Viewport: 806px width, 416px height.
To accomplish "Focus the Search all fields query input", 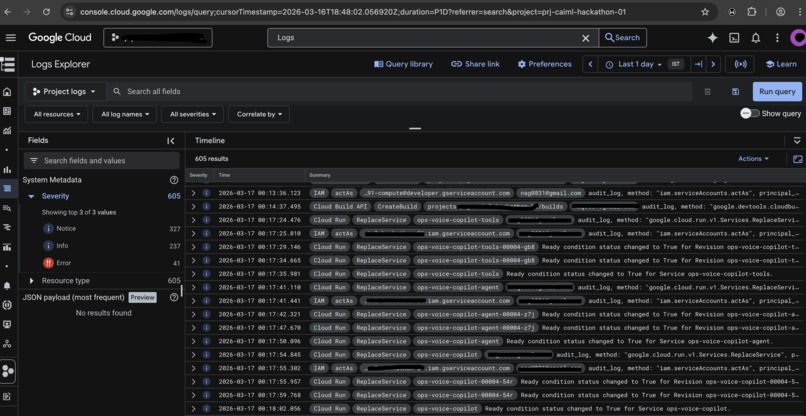I will [401, 92].
